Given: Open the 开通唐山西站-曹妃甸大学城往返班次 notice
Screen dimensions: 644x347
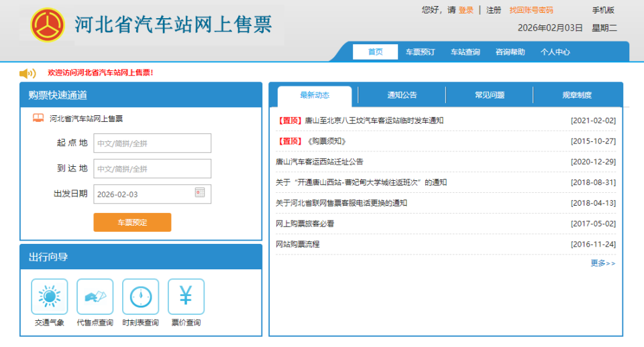Looking at the screenshot, I should (361, 182).
